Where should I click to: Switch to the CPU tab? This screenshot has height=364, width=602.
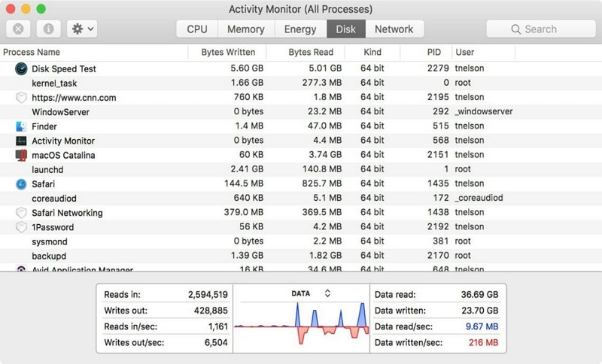point(197,29)
